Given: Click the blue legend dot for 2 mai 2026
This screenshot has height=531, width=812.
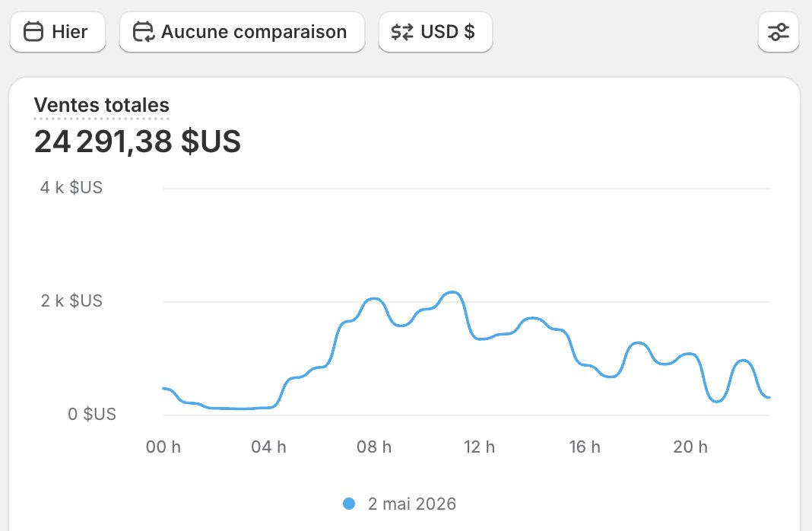Looking at the screenshot, I should pyautogui.click(x=349, y=504).
